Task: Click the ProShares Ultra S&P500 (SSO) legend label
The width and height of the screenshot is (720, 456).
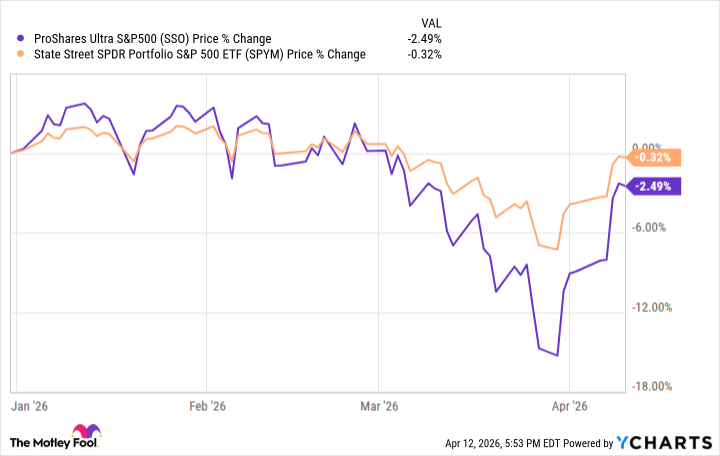Action: click(152, 39)
